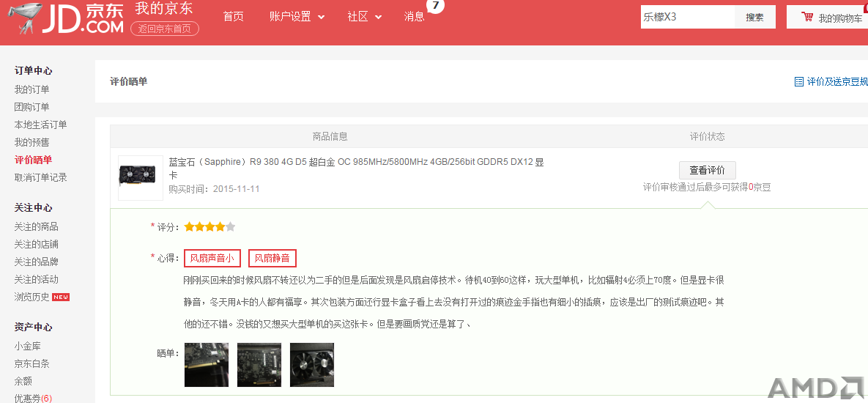Open second review photo thumbnail
Viewport: 868px width, 403px height.
point(259,365)
